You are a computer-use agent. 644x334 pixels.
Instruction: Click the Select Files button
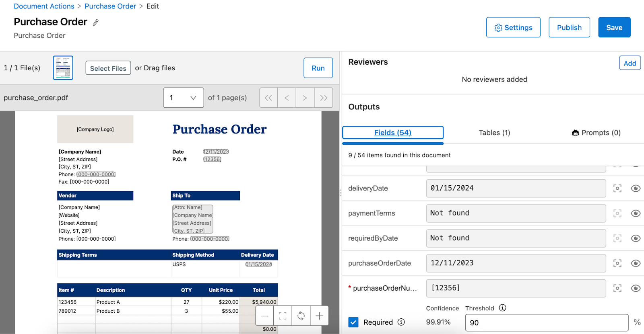108,68
